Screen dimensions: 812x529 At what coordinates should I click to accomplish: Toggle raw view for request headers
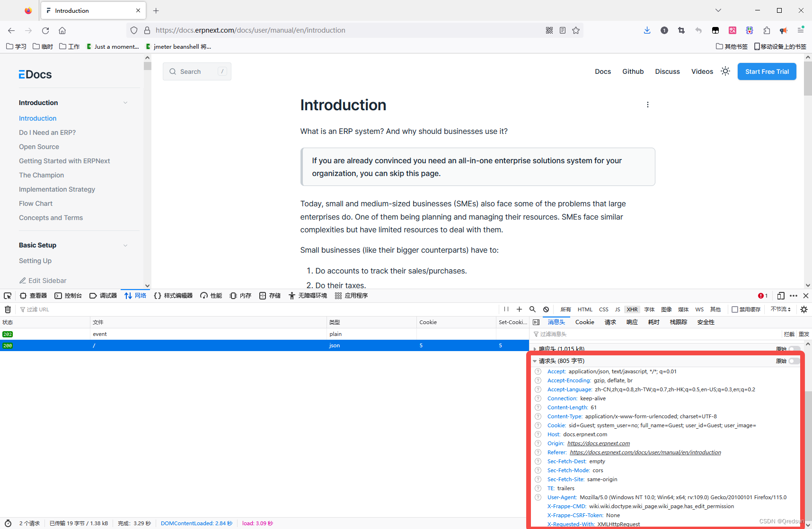794,361
